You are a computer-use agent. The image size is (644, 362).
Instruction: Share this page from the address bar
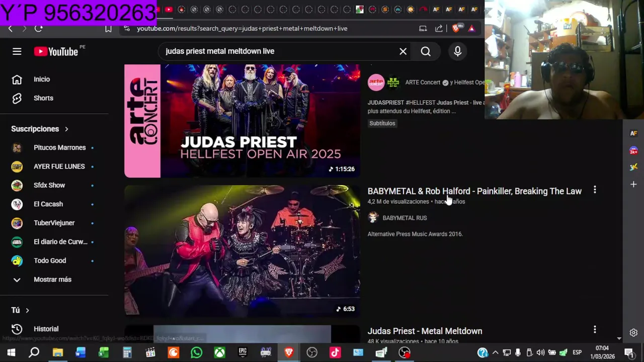439,29
